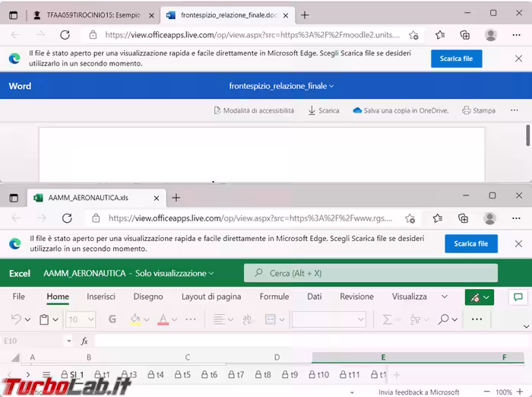Image resolution: width=532 pixels, height=397 pixels.
Task: Open the Inserisci ribbon tab
Action: click(101, 297)
